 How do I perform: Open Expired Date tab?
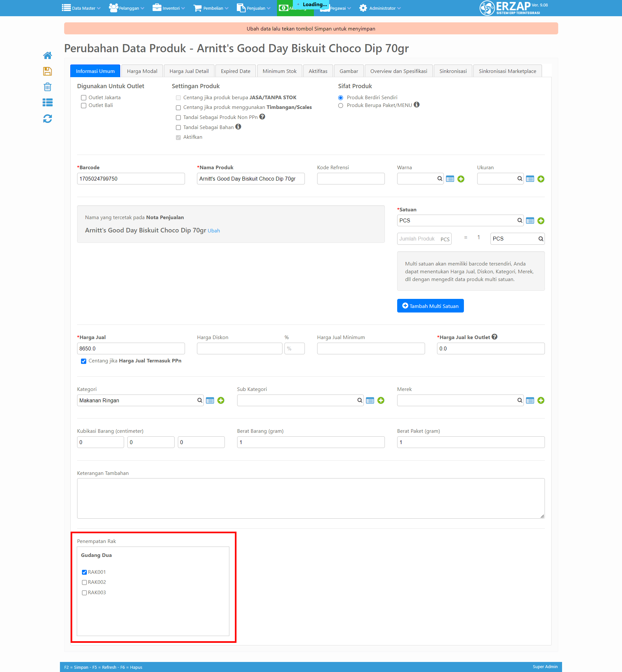coord(235,71)
